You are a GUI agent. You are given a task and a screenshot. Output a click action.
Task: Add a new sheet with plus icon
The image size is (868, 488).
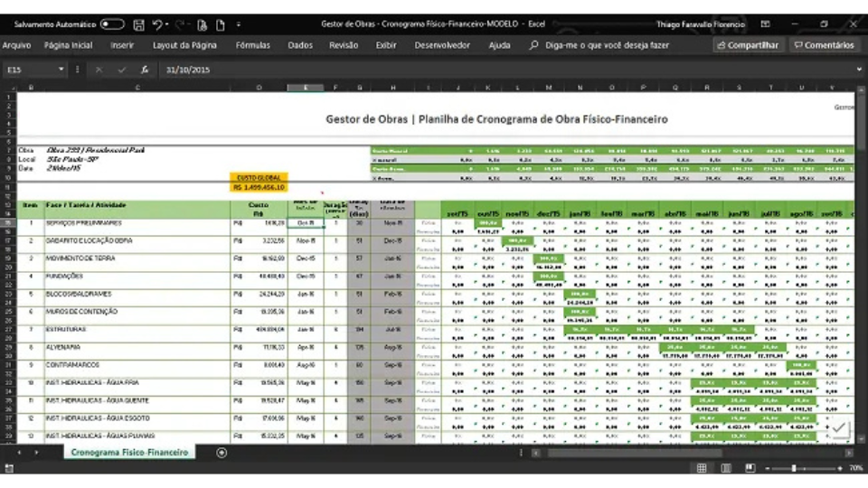(222, 452)
